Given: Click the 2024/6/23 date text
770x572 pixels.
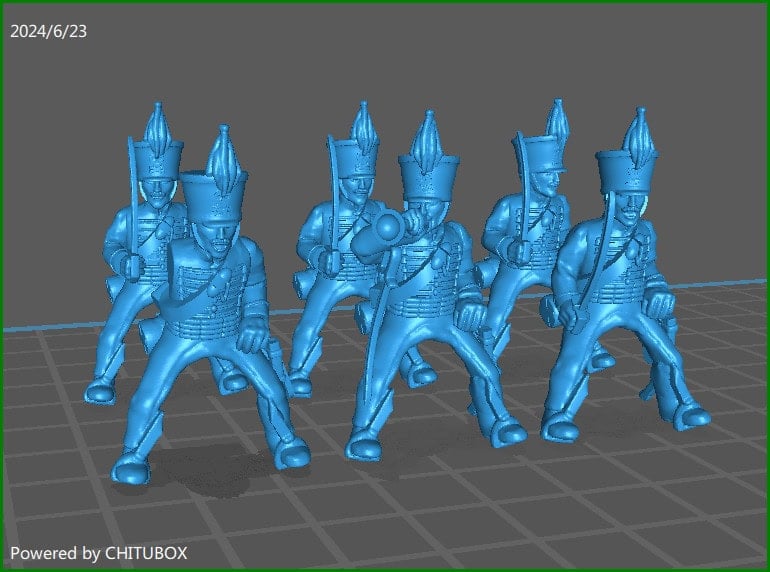Looking at the screenshot, I should tap(48, 31).
